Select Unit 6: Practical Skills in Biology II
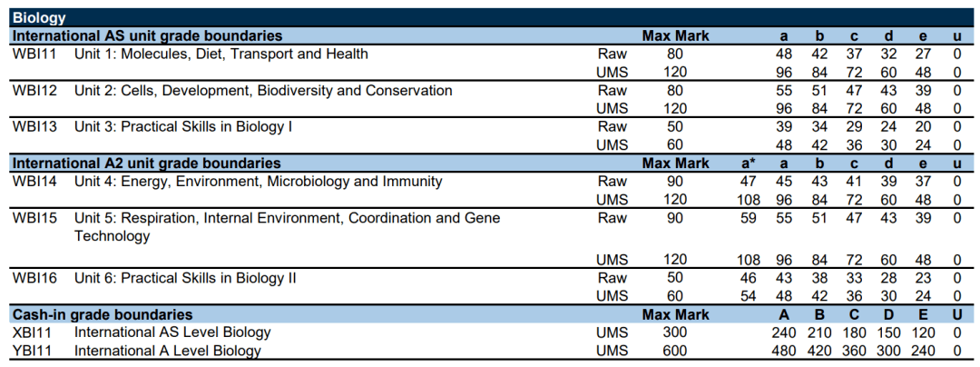Viewport: 980px width, 367px height. [x=184, y=278]
